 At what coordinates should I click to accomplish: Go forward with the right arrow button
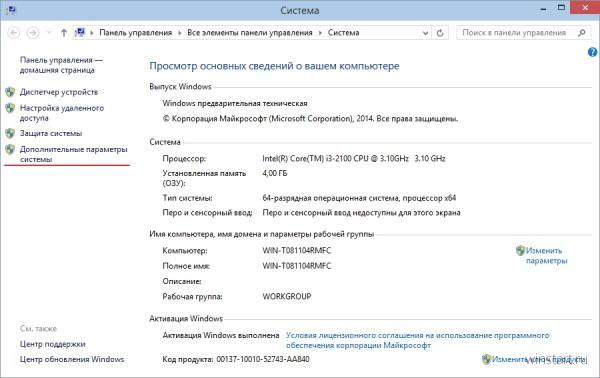(x=33, y=33)
